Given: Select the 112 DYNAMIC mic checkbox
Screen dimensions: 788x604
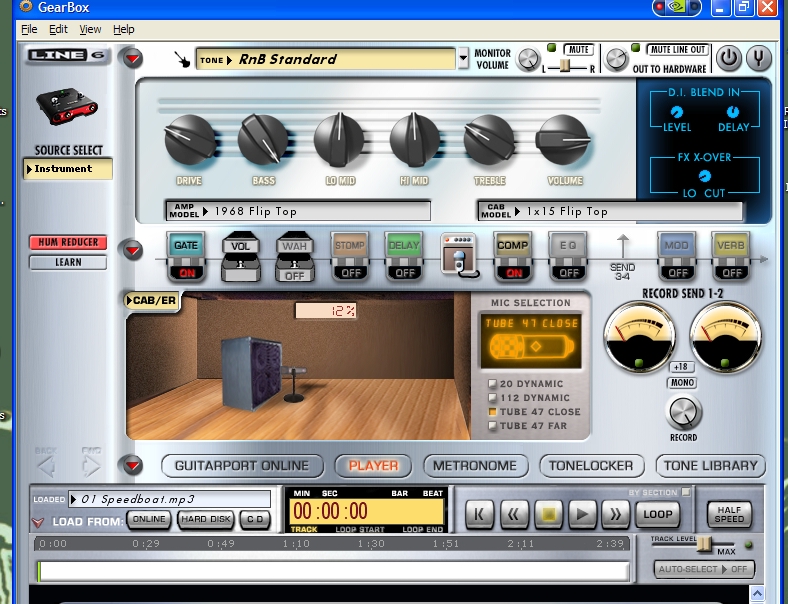Looking at the screenshot, I should pos(492,398).
